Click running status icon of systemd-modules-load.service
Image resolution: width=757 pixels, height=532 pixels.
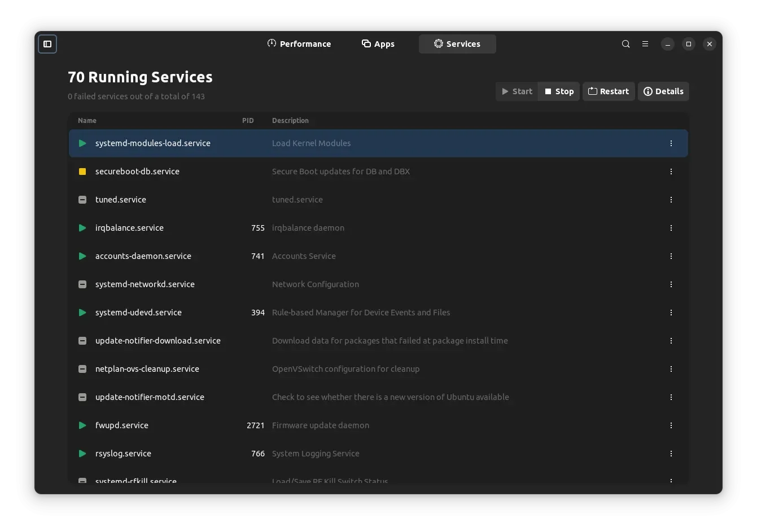pos(82,143)
